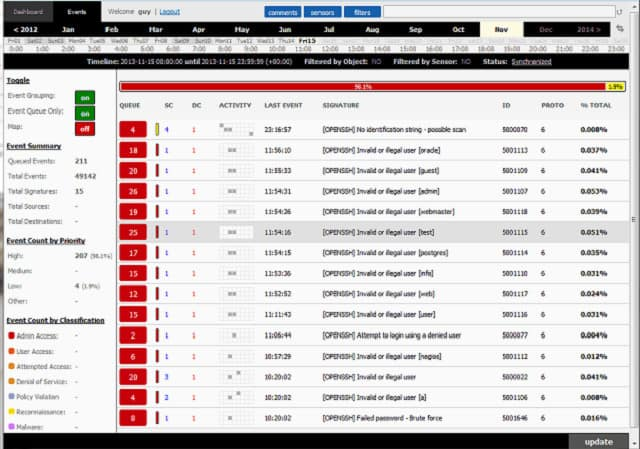
Task: Click the yellow 1.9% low priority segment
Action: pyautogui.click(x=615, y=87)
